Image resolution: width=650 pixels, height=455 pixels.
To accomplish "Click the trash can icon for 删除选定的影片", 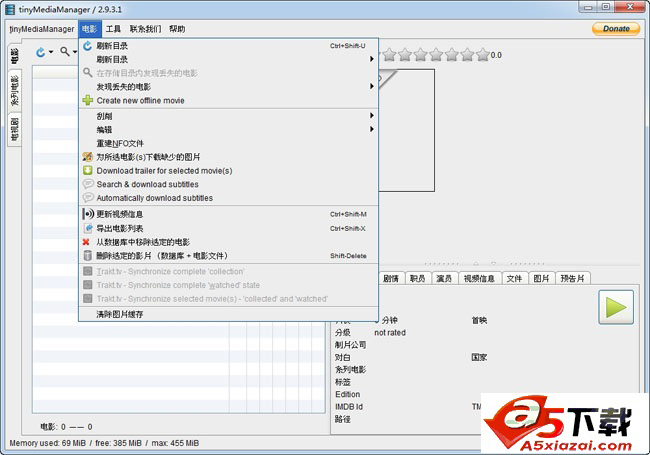I will 87,256.
